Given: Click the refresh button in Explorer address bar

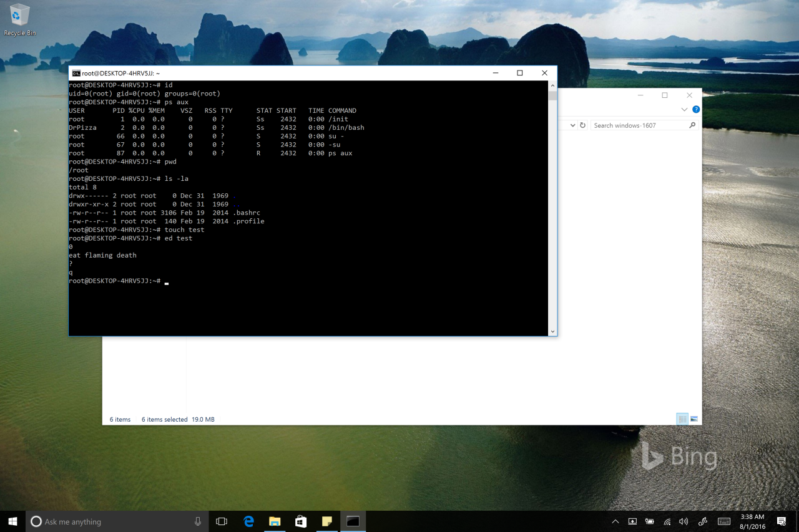Looking at the screenshot, I should pos(582,125).
